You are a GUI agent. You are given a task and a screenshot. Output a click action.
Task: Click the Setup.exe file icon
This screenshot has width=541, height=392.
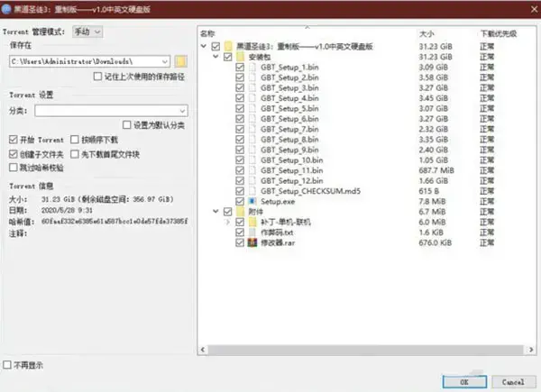252,201
